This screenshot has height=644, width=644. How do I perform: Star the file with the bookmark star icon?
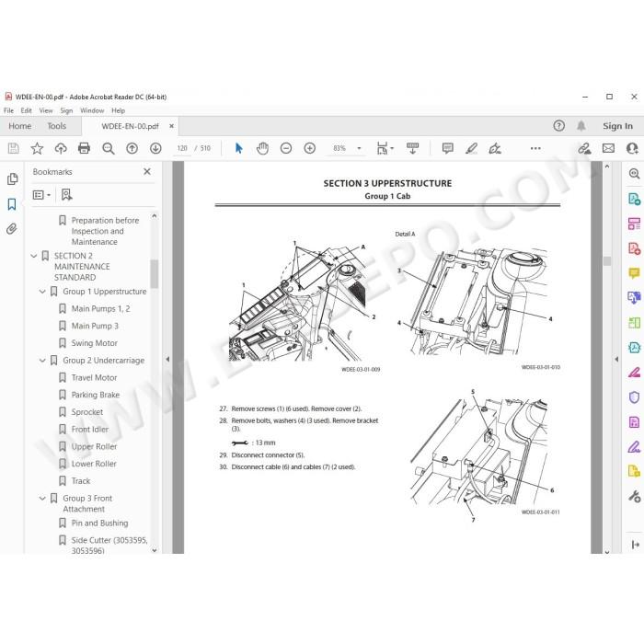(37, 148)
